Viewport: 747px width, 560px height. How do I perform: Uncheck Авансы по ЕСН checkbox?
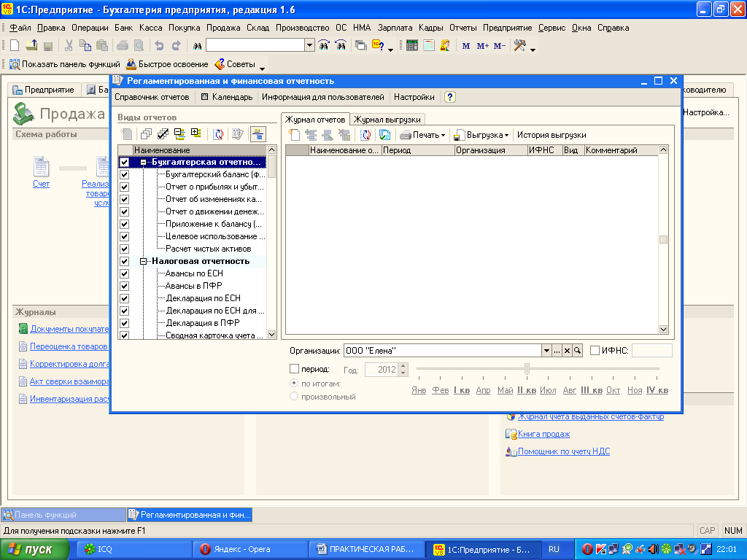pos(124,273)
